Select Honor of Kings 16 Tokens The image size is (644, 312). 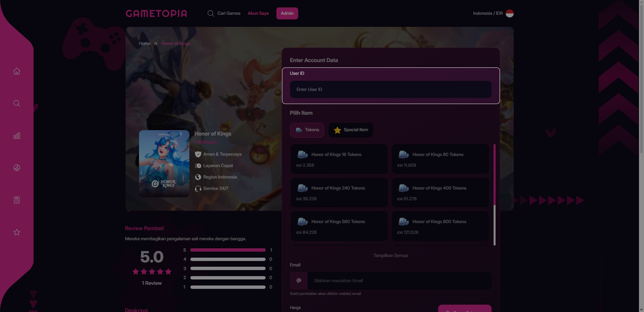pyautogui.click(x=339, y=159)
